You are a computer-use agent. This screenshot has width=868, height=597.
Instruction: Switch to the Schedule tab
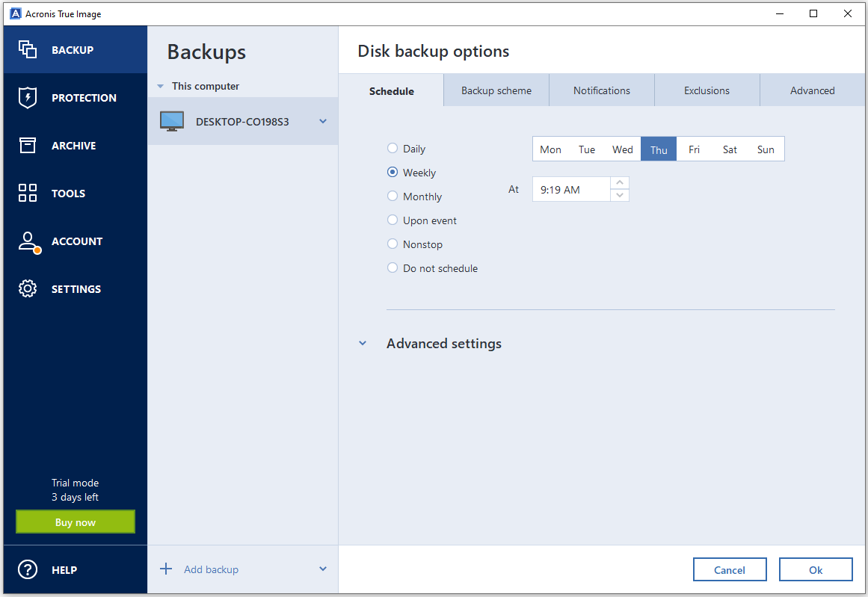tap(391, 90)
